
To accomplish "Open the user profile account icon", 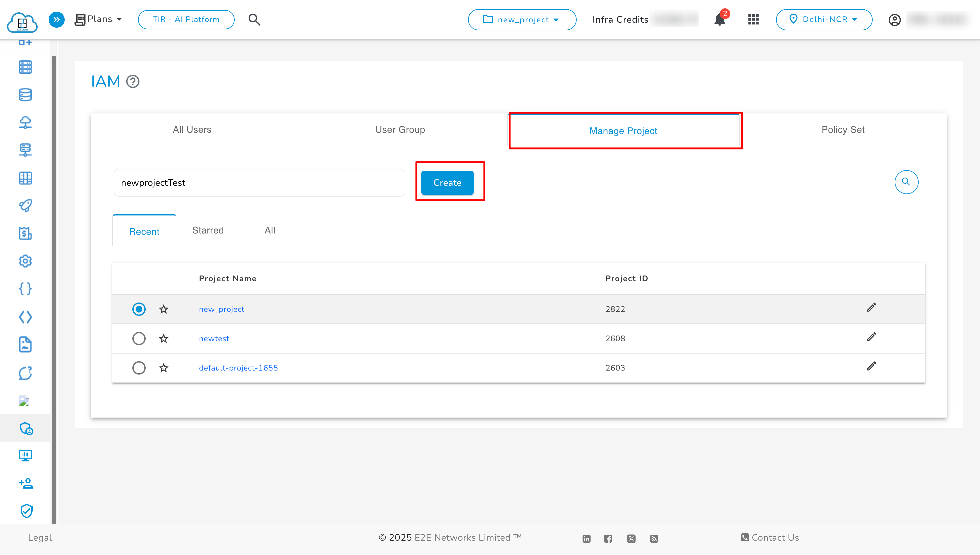I will (894, 19).
